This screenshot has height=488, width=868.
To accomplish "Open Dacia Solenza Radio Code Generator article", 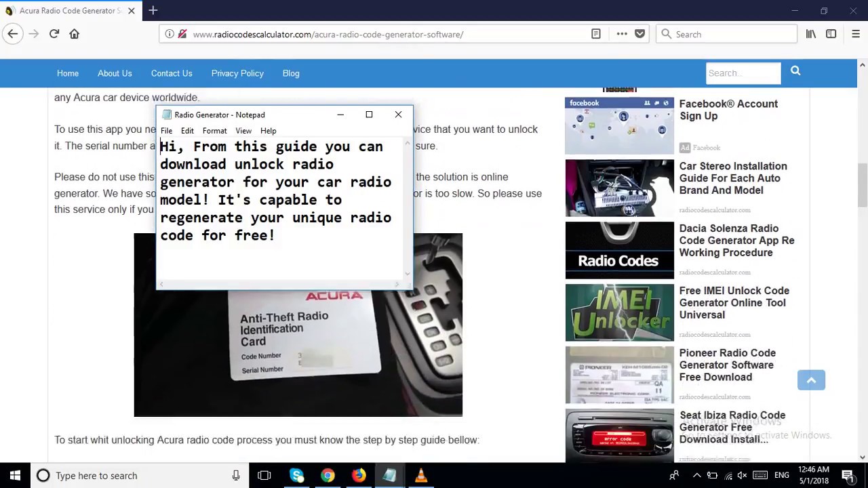I will [x=736, y=241].
